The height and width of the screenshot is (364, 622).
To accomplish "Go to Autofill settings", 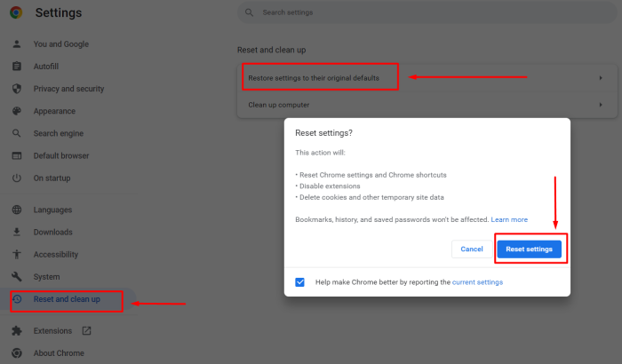I will pos(46,67).
